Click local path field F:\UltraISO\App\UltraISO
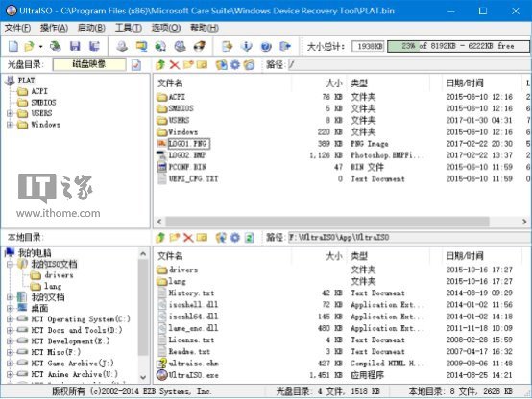The width and height of the screenshot is (532, 399). tap(410, 238)
